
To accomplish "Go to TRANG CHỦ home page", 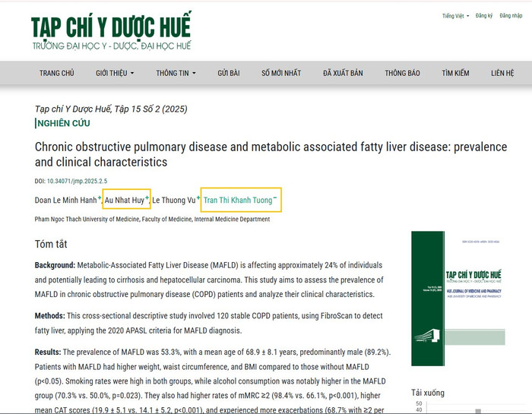I will pyautogui.click(x=57, y=73).
